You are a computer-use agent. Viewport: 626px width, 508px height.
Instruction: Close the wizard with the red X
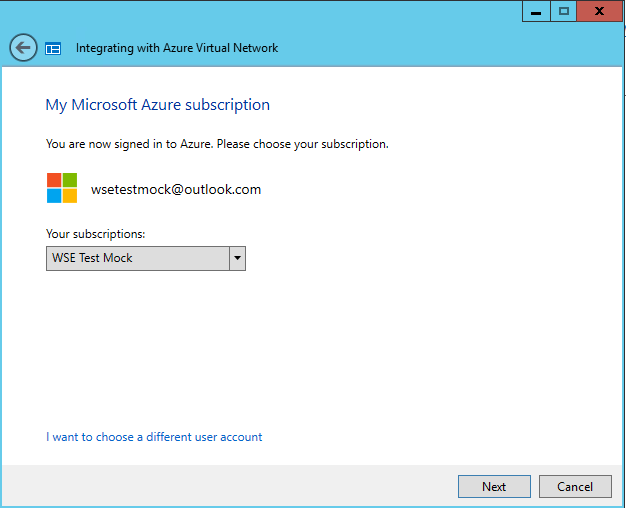click(x=599, y=12)
